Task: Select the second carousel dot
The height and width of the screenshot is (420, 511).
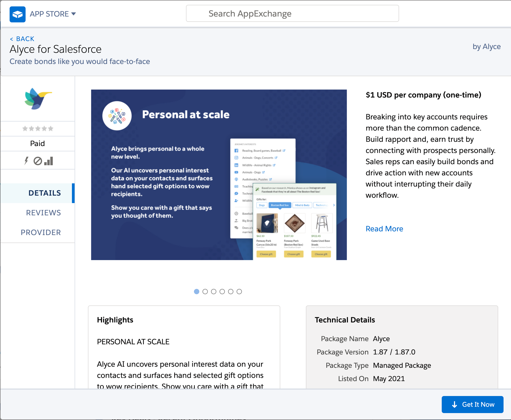Action: pyautogui.click(x=205, y=292)
